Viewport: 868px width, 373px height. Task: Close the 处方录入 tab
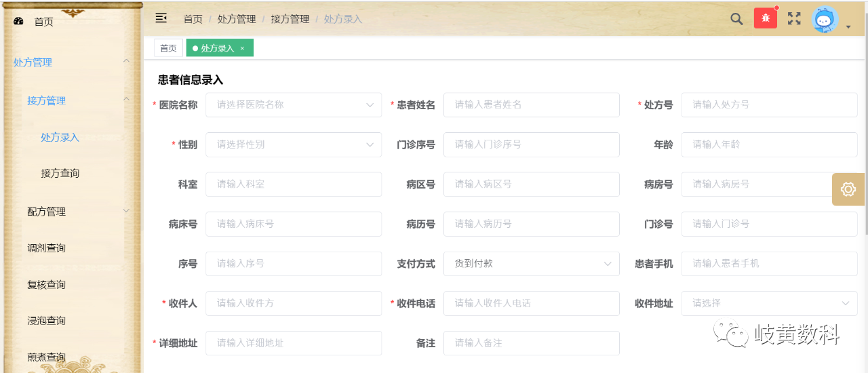(x=242, y=48)
